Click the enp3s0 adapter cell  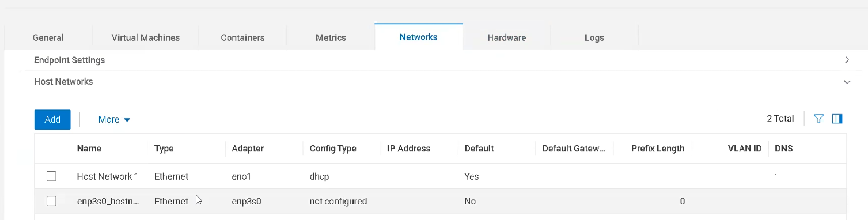pos(247,202)
